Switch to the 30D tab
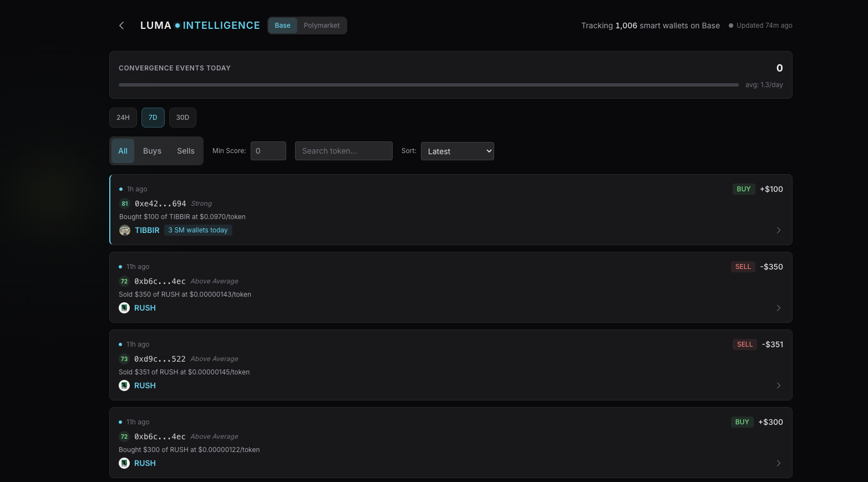This screenshot has width=868, height=482. (x=182, y=117)
